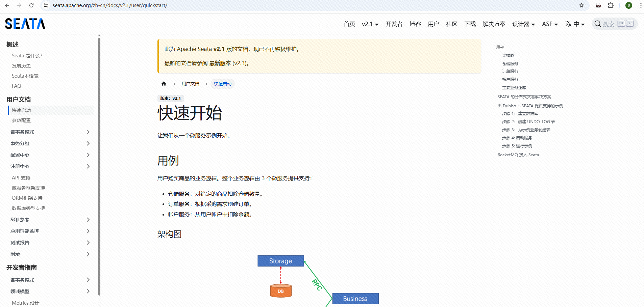Viewport: 644px width, 307px height.
Task: Open 微服务框架支持 in the sidebar
Action: coord(28,188)
